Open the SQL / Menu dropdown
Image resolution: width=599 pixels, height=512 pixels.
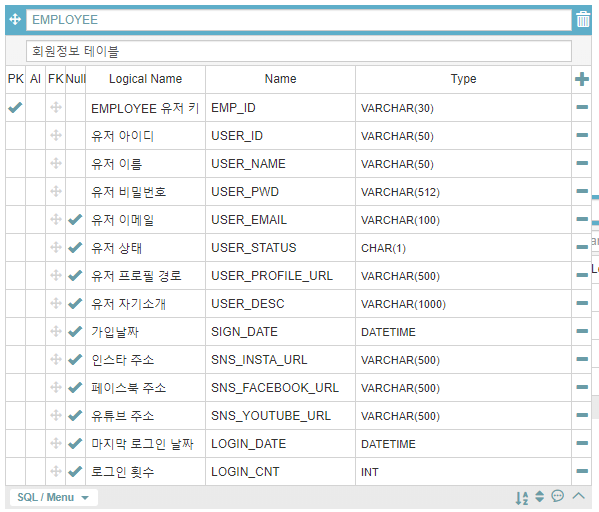[53, 497]
